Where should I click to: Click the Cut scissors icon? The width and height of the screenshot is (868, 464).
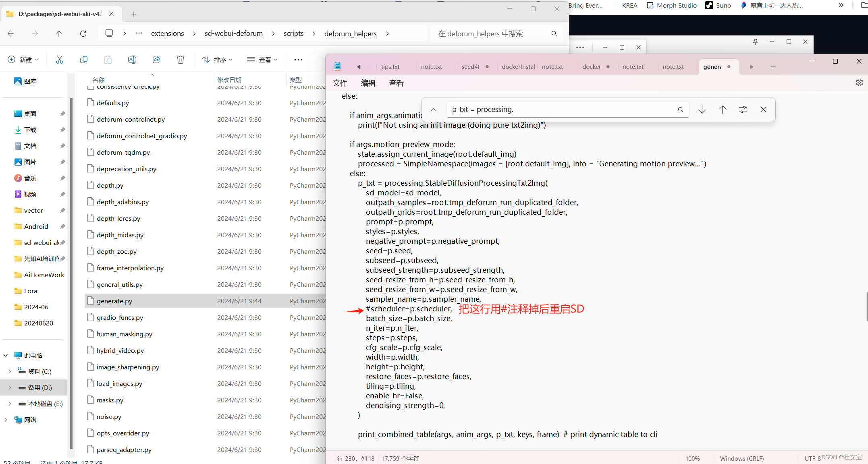[60, 60]
